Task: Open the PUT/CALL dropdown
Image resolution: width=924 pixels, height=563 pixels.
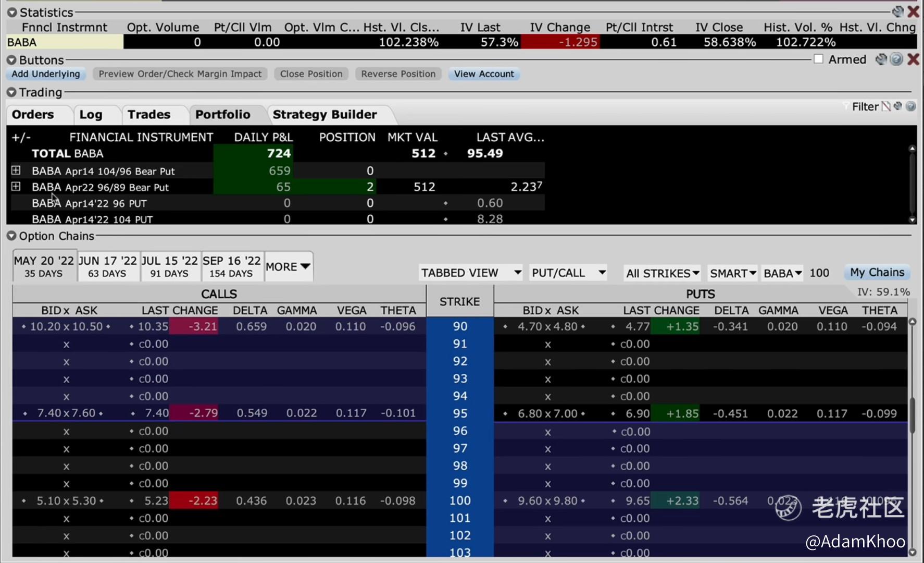Action: [568, 273]
